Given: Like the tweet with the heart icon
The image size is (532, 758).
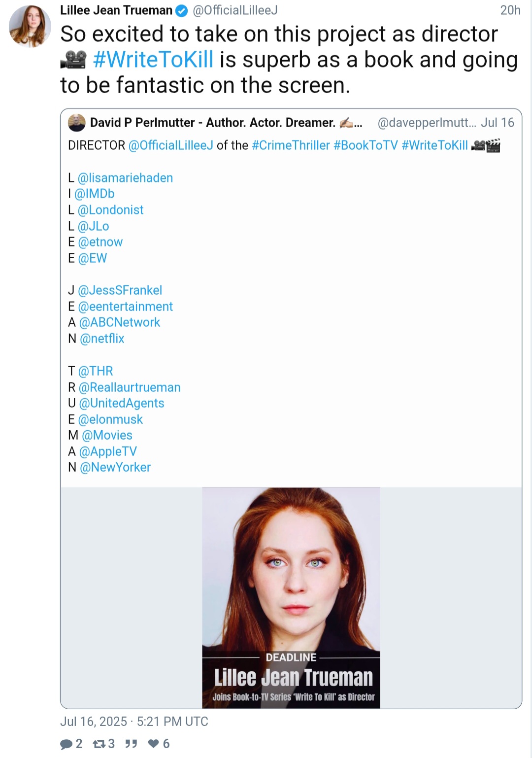Looking at the screenshot, I should coord(153,744).
